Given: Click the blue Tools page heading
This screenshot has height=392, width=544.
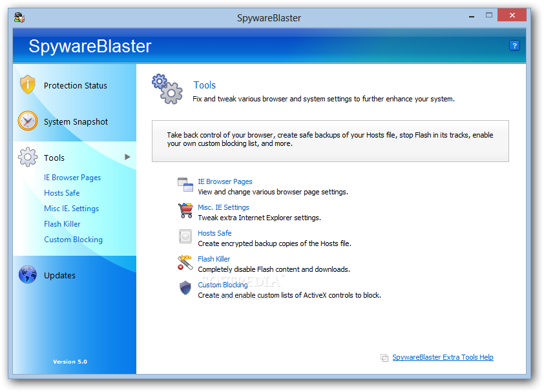Looking at the screenshot, I should point(204,85).
